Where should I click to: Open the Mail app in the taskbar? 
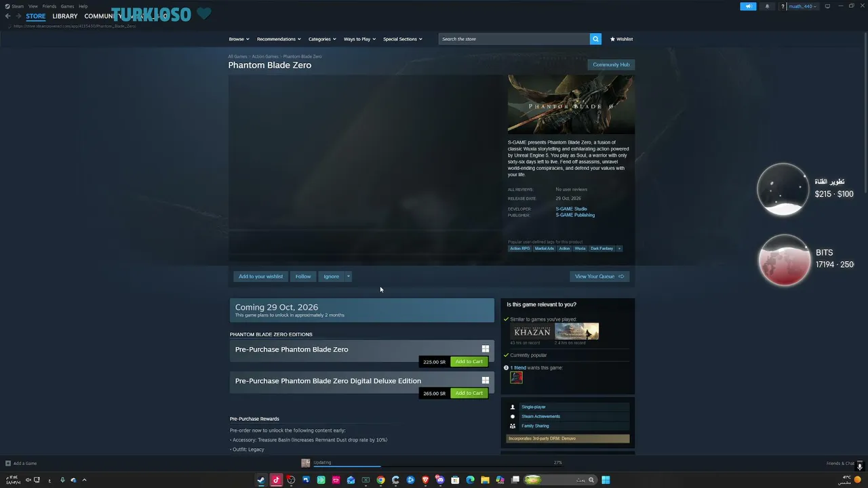coord(351,480)
